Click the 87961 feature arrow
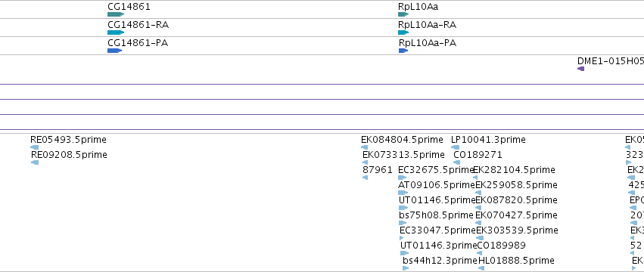644x272 pixels. [x=365, y=178]
